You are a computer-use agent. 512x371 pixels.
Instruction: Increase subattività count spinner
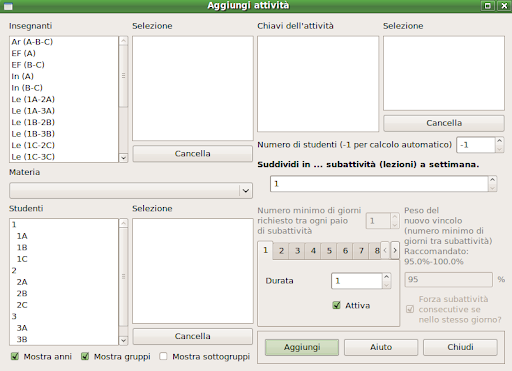(x=492, y=180)
